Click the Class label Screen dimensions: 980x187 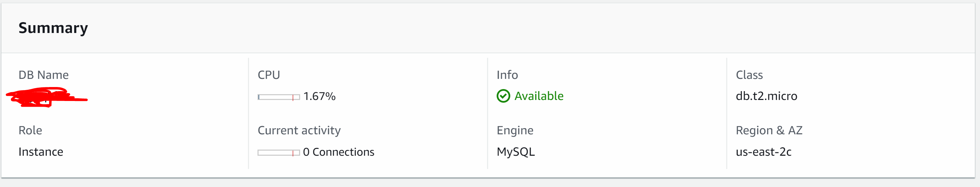[x=749, y=75]
